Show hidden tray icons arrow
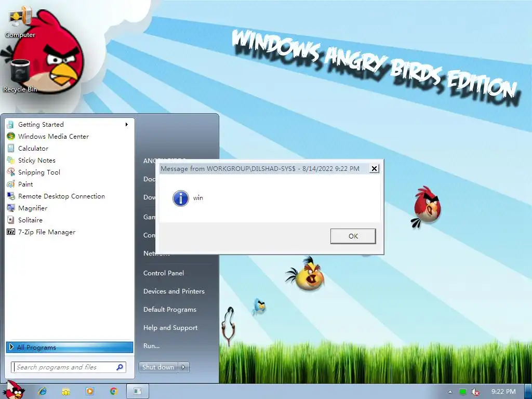Image resolution: width=532 pixels, height=399 pixels. click(450, 392)
